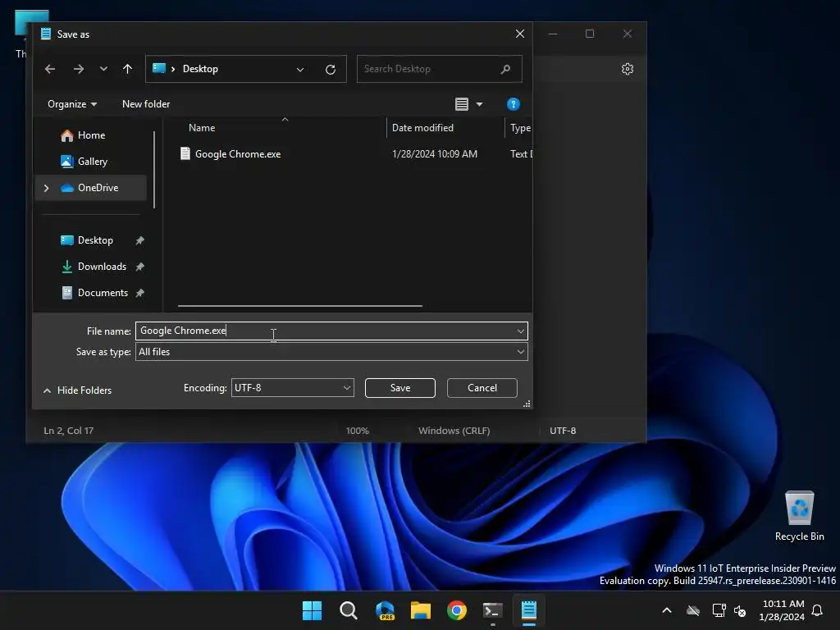Click Ln 2, Col 17 in status bar
Image resolution: width=840 pixels, height=630 pixels.
[69, 431]
